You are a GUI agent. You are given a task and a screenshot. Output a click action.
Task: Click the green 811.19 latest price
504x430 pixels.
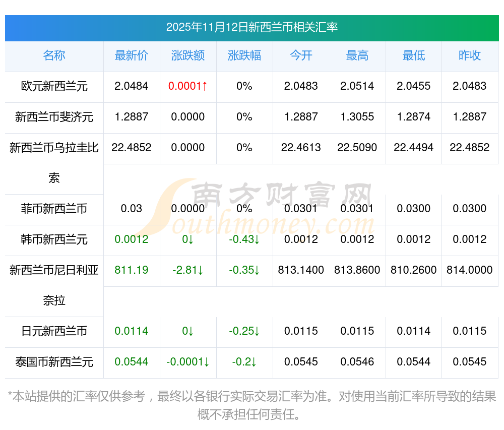click(132, 270)
